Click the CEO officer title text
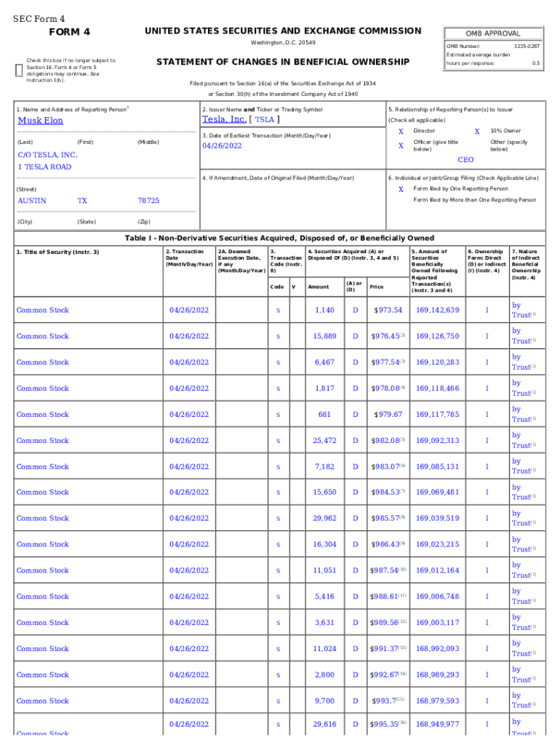The height and width of the screenshot is (745, 560). [465, 159]
